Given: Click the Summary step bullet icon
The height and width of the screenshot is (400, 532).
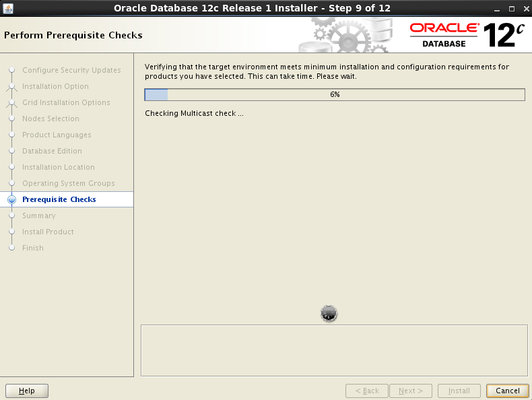Looking at the screenshot, I should coord(12,215).
